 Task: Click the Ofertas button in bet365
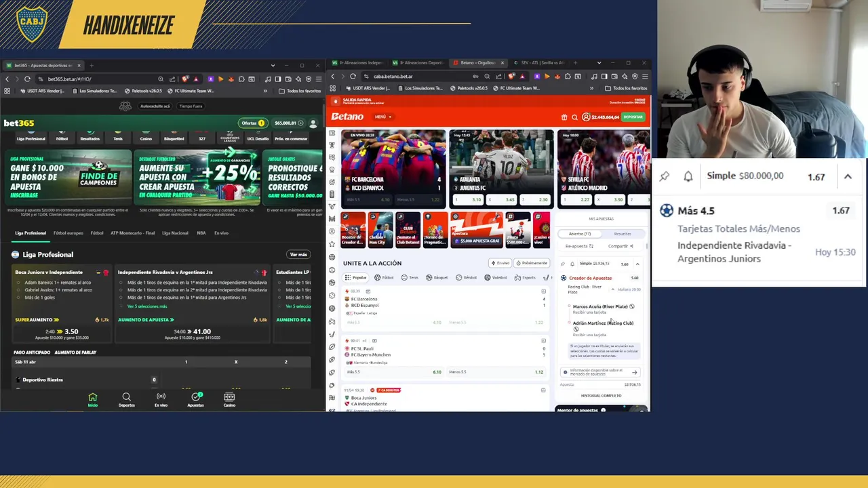252,123
